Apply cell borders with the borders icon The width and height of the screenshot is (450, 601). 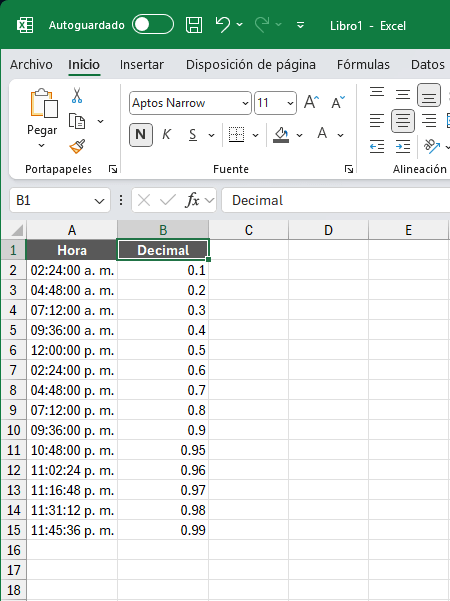236,135
